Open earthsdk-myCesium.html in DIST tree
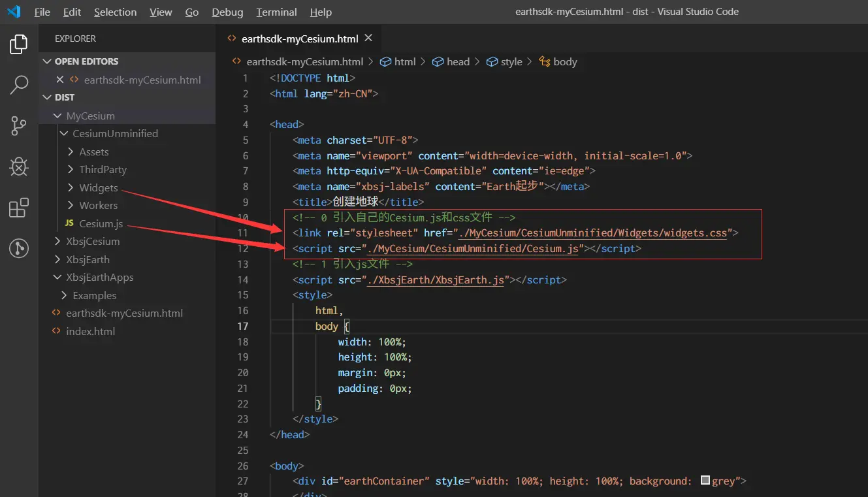Viewport: 868px width, 497px height. (x=127, y=313)
